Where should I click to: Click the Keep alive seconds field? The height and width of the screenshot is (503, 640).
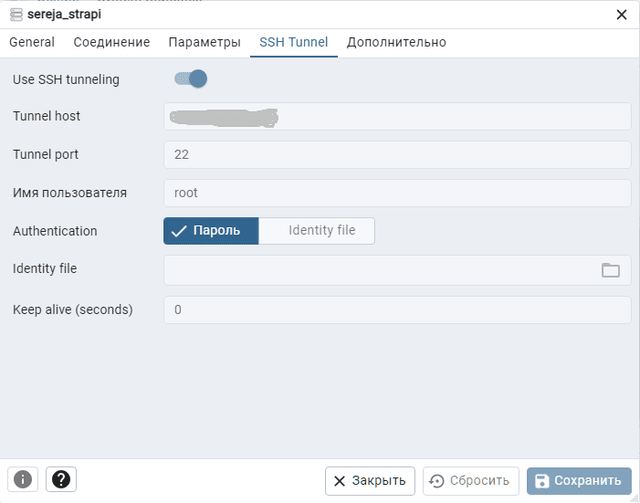tap(397, 309)
